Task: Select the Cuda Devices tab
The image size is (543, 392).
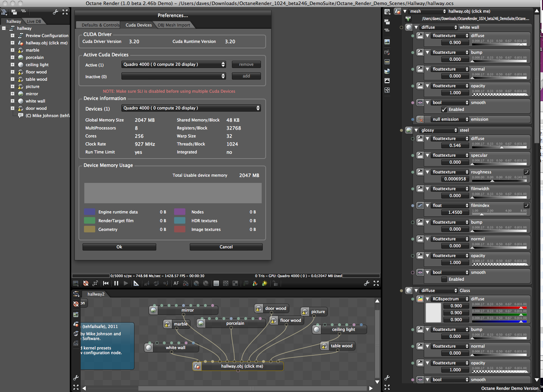Action: point(138,25)
